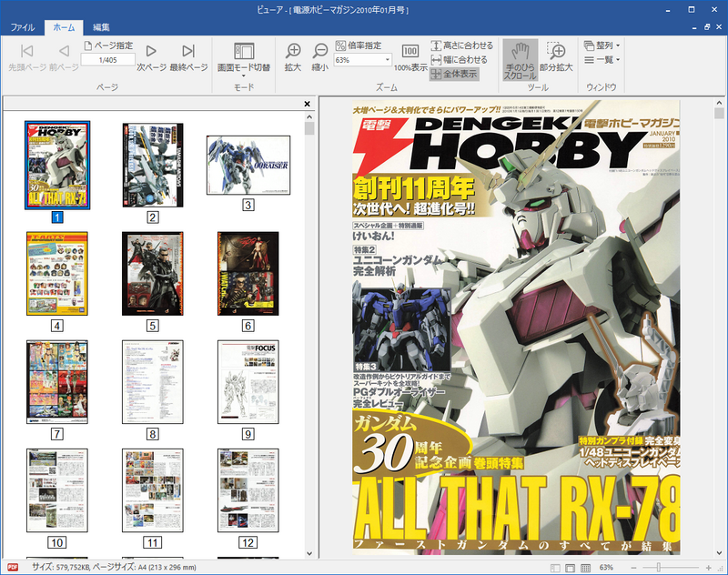Switch to the ホーム ribbon tab
728x575 pixels.
[x=64, y=27]
